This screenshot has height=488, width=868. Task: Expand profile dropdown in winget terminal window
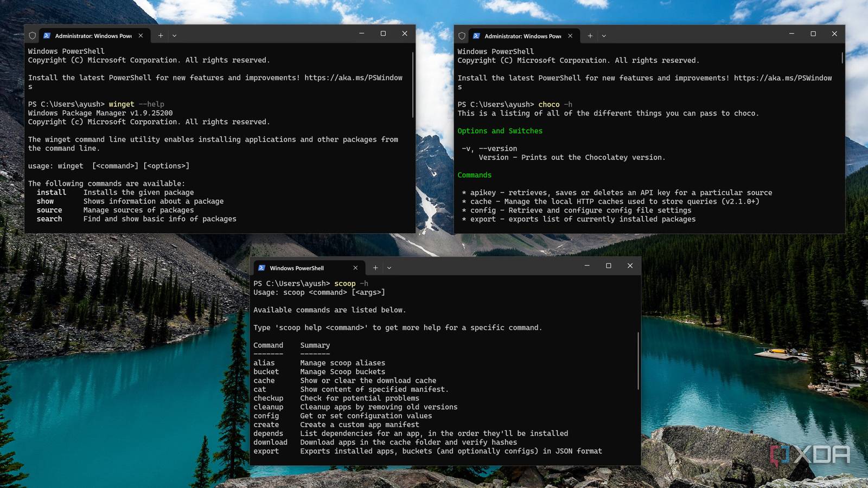pyautogui.click(x=175, y=35)
